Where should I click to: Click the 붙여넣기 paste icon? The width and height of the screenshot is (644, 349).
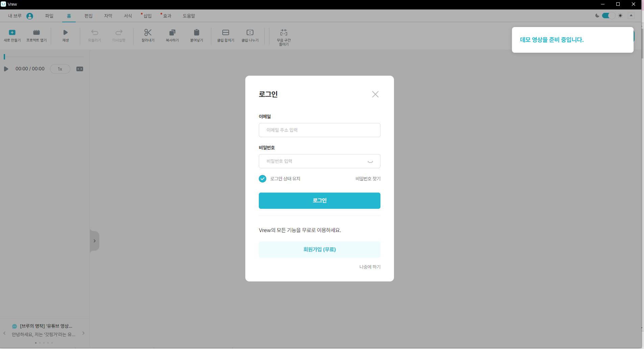pos(197,32)
